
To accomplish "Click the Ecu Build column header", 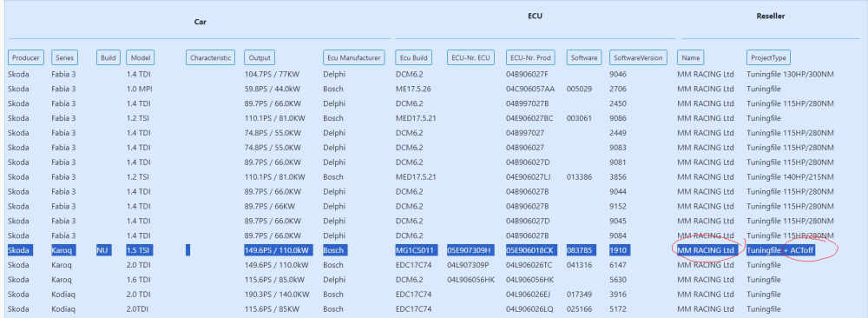I will 413,57.
